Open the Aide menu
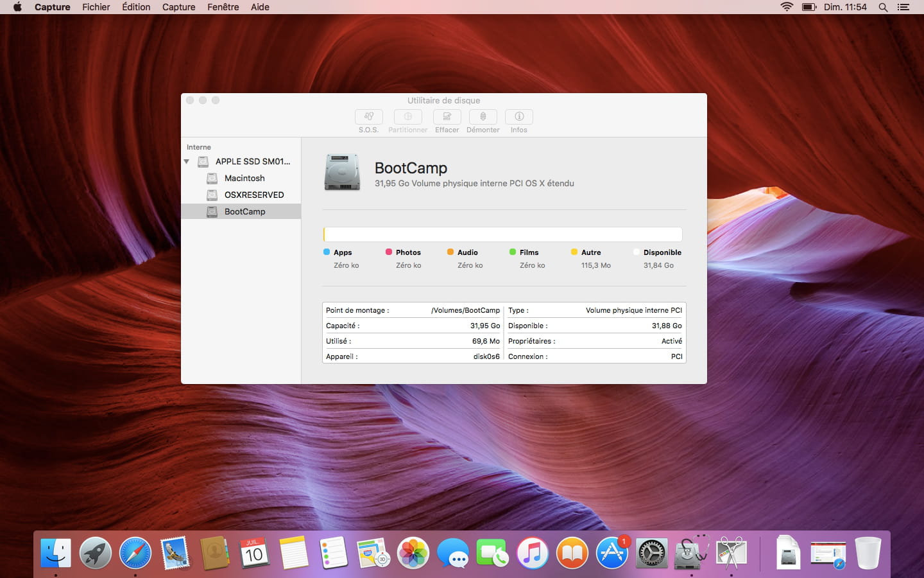The width and height of the screenshot is (924, 578). coord(260,7)
